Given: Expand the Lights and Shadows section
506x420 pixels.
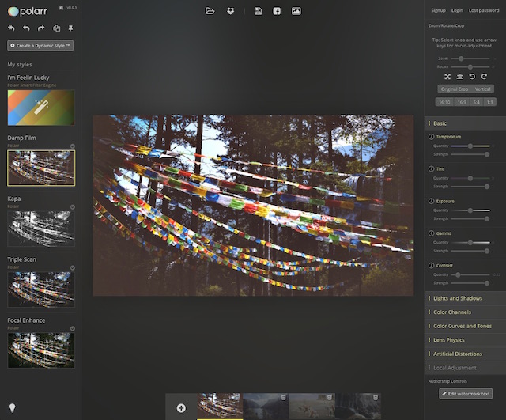Looking at the screenshot, I should 465,298.
